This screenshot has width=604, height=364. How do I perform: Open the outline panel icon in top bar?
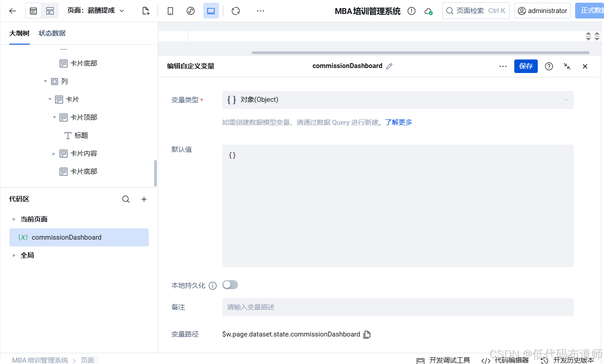[x=33, y=11]
